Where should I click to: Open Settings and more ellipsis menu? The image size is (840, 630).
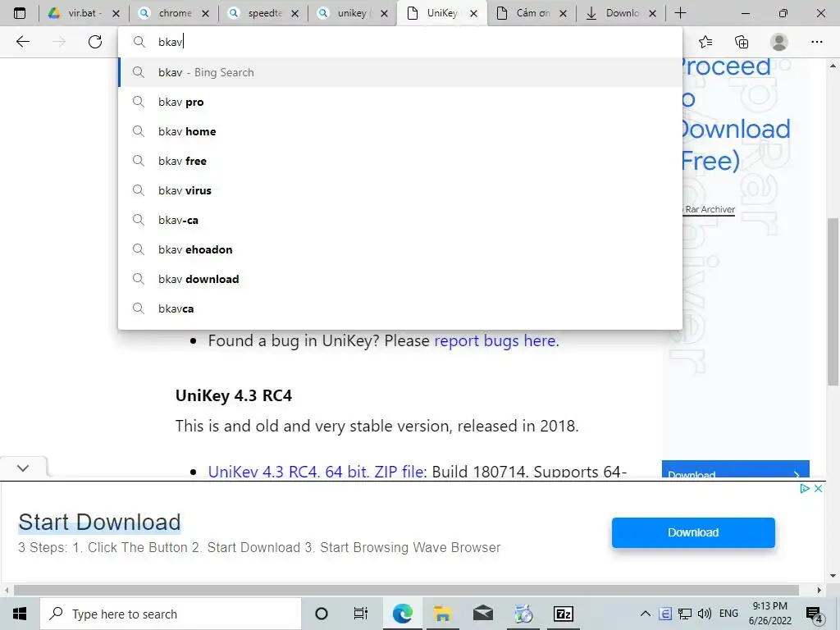point(816,42)
